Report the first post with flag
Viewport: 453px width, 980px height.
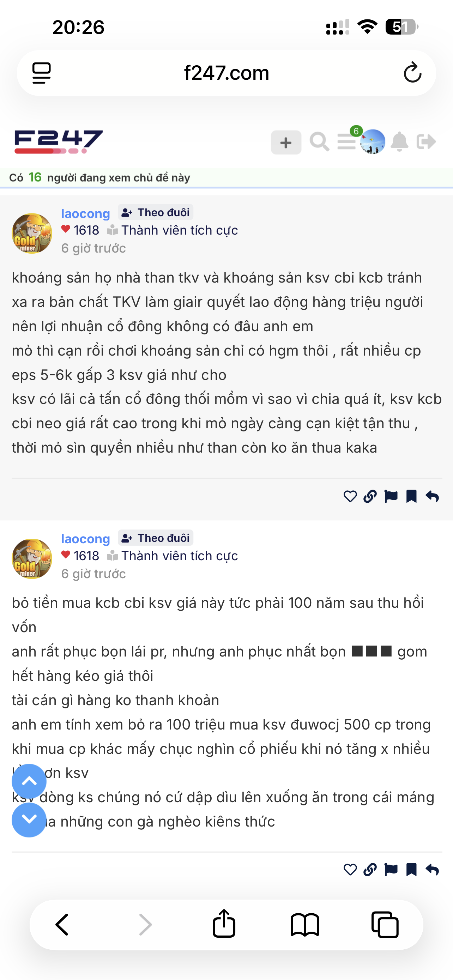[391, 496]
